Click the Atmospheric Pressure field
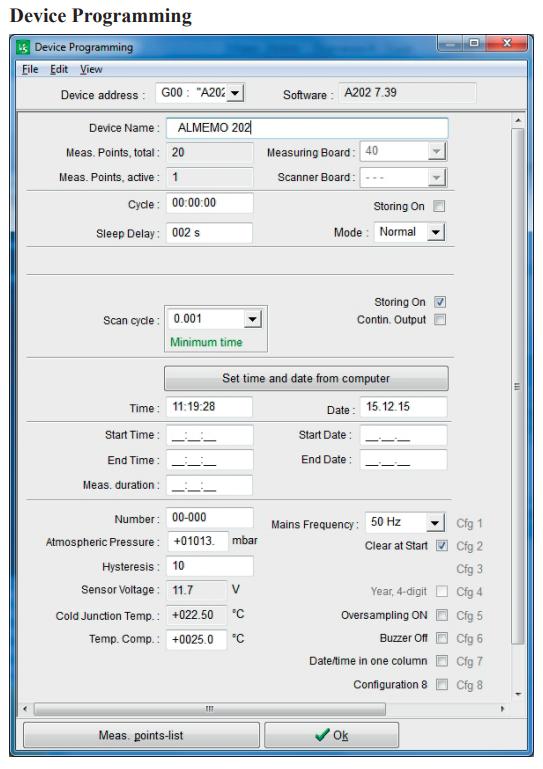543x769 pixels. (x=198, y=541)
